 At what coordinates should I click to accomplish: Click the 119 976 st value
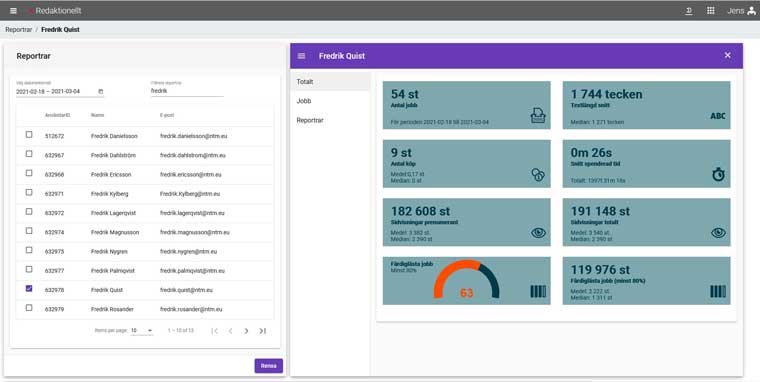[x=600, y=270]
